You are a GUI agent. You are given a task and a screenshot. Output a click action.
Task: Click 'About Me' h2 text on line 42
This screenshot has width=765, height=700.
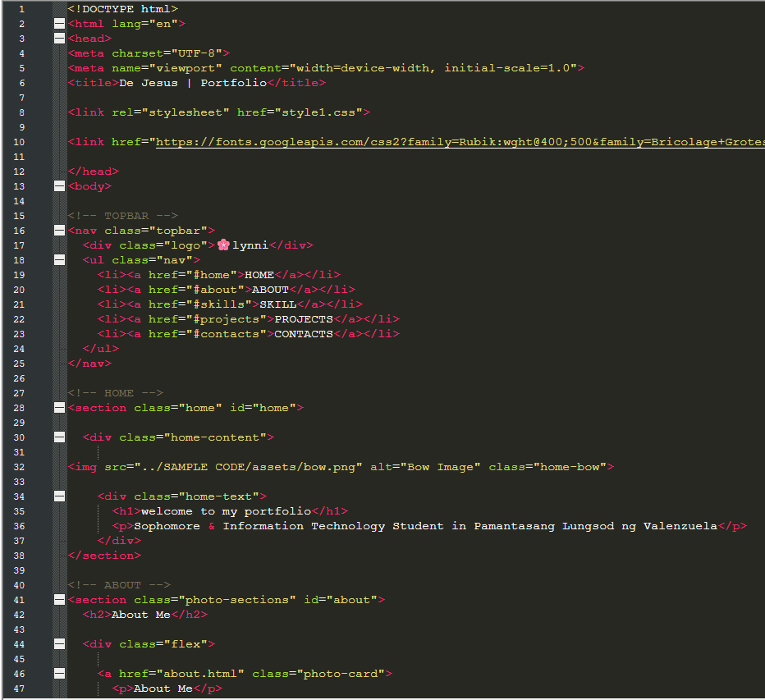pos(141,615)
